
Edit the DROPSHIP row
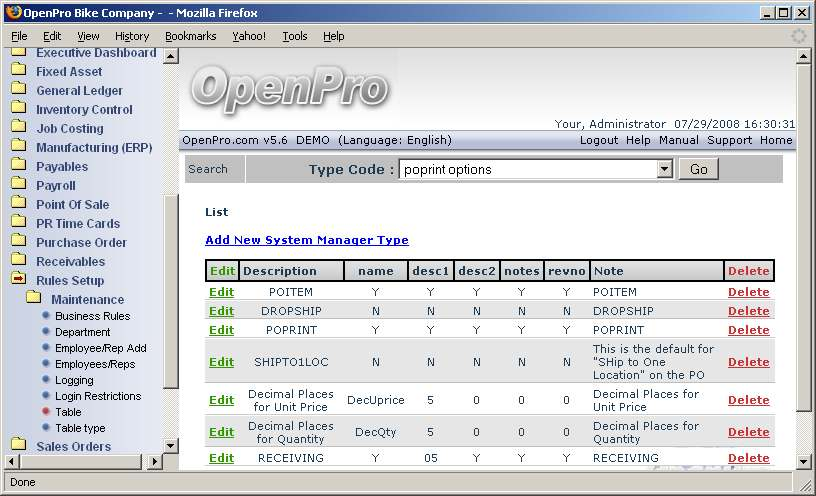click(221, 311)
